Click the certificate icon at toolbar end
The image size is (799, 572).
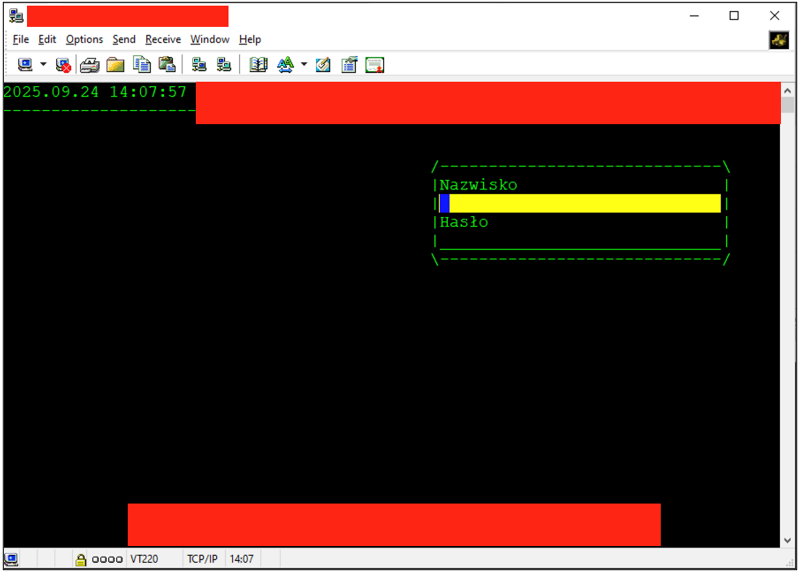tap(375, 65)
